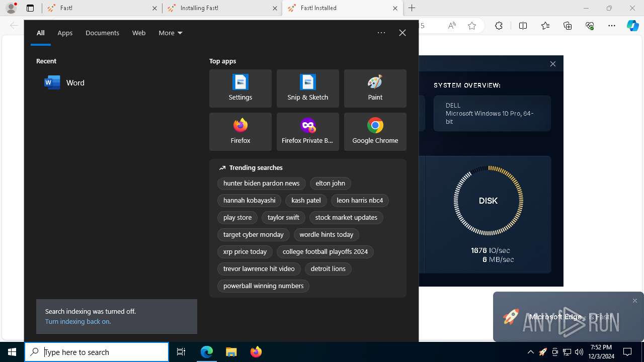Switch to the Web search tab

(139, 33)
